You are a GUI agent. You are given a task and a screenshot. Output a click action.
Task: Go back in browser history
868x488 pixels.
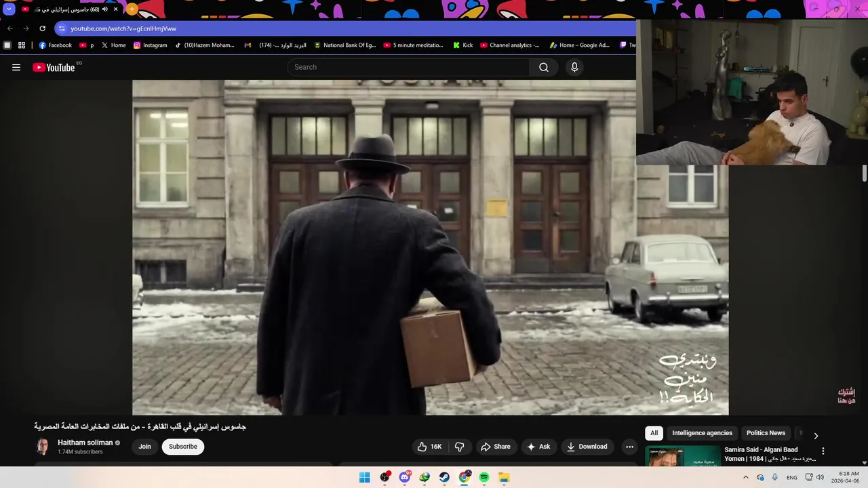9,28
